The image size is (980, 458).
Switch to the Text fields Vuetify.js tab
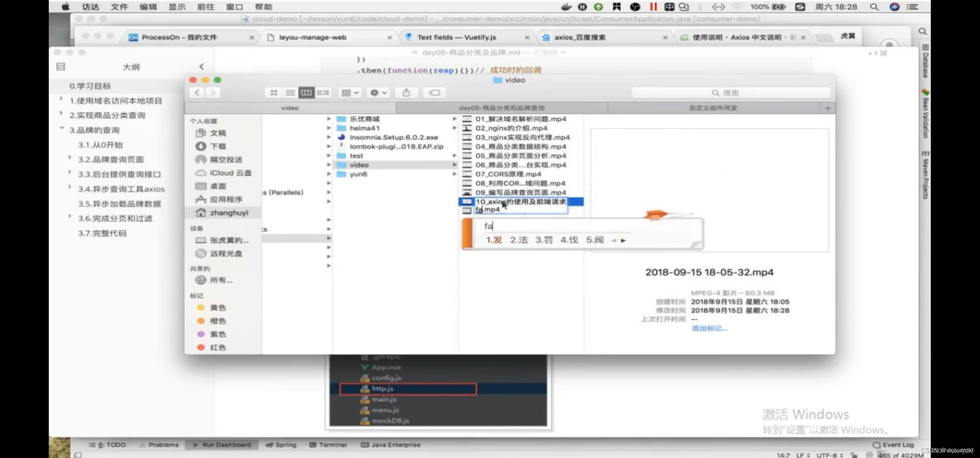click(x=456, y=37)
